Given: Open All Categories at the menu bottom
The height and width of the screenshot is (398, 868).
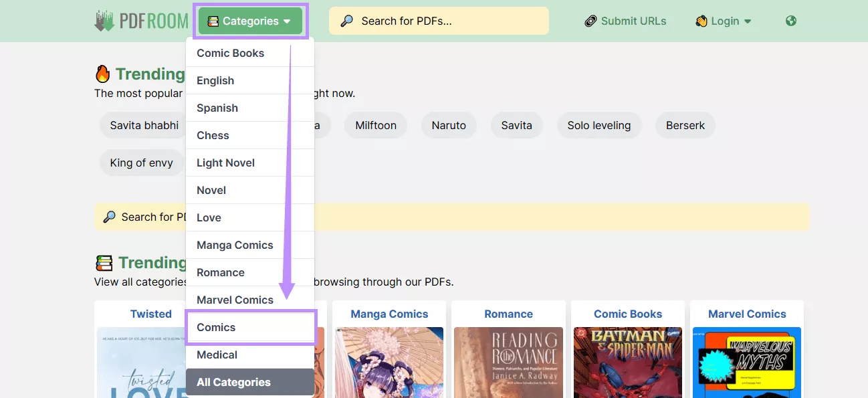Looking at the screenshot, I should coord(250,382).
